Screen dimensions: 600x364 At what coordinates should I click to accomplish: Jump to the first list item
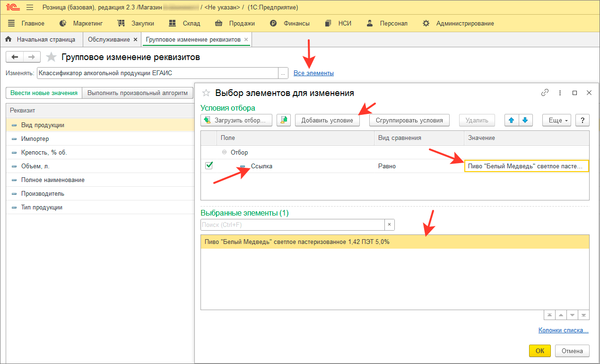549,315
